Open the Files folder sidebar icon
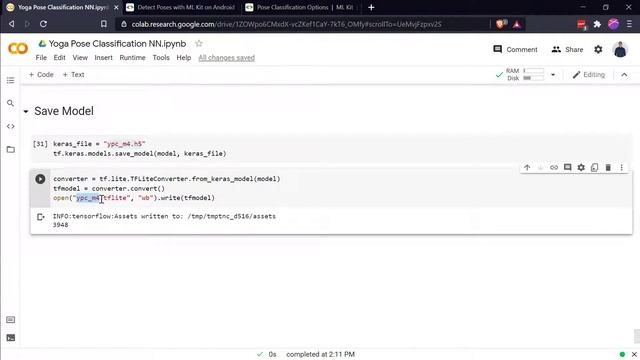 [11, 149]
